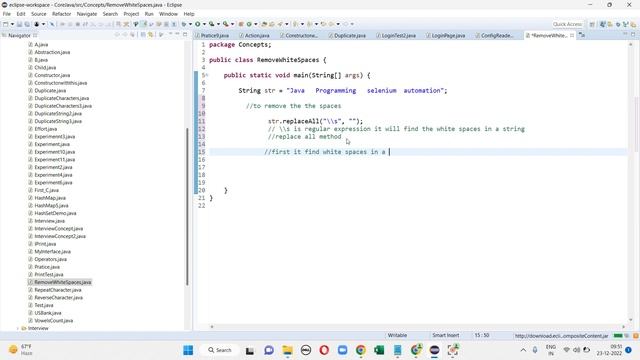Switch to the LoginPage.java editor tab
The image size is (640, 360).
pyautogui.click(x=445, y=36)
